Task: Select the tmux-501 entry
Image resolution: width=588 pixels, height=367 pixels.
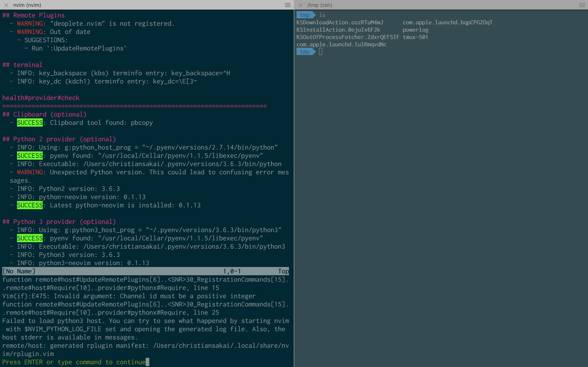Action: tap(415, 37)
